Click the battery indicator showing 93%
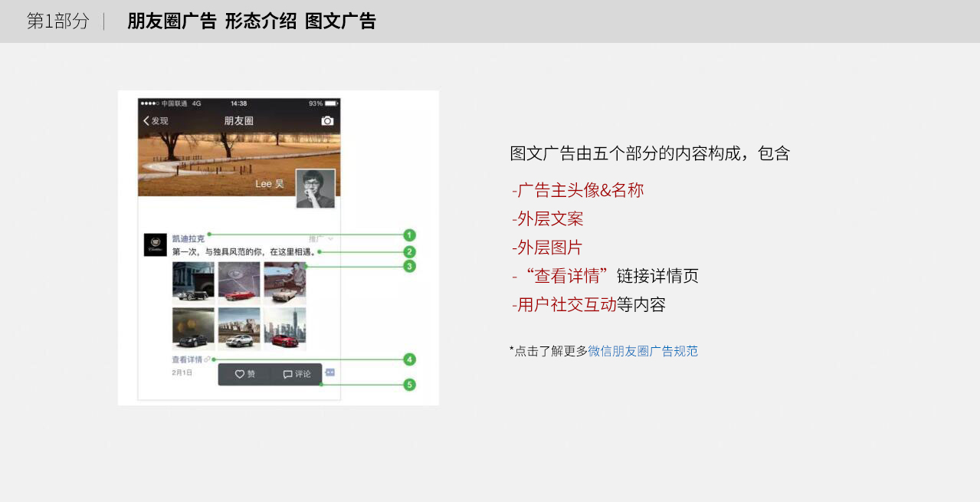Screen dimensions: 980x502 323,103
